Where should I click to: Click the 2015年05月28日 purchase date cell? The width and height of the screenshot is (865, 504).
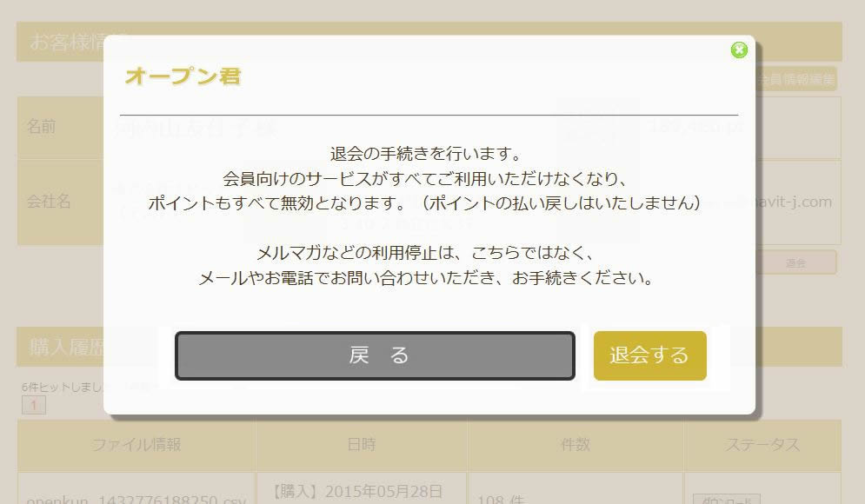coord(357,491)
